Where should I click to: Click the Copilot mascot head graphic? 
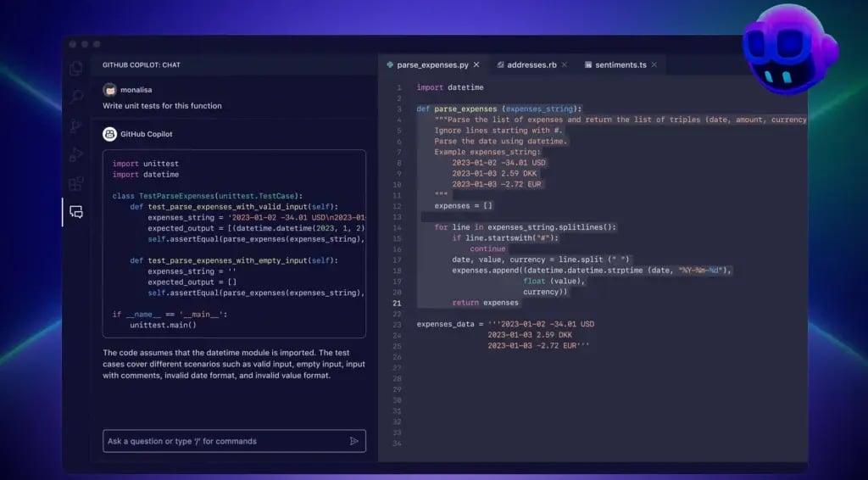790,48
